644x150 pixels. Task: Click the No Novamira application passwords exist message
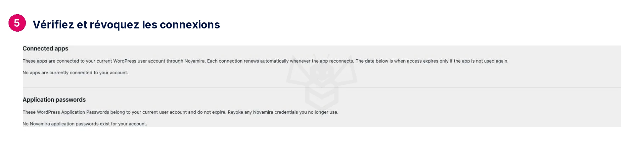point(85,124)
